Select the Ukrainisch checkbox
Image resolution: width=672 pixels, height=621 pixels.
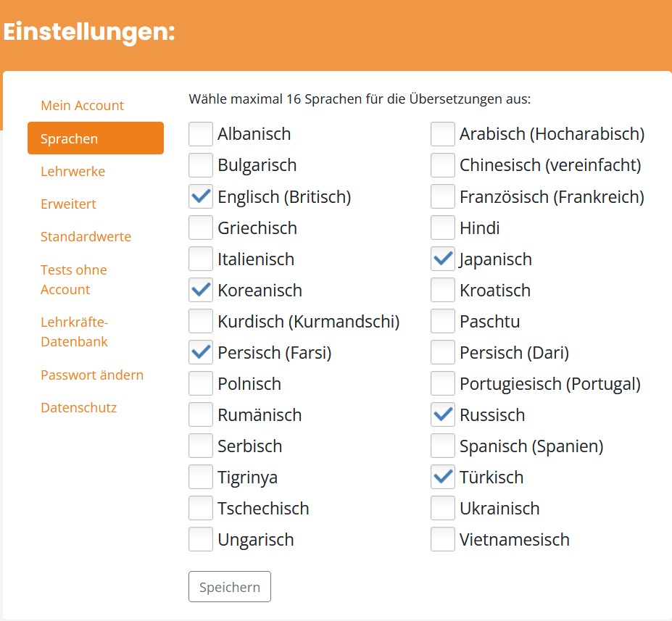[443, 508]
